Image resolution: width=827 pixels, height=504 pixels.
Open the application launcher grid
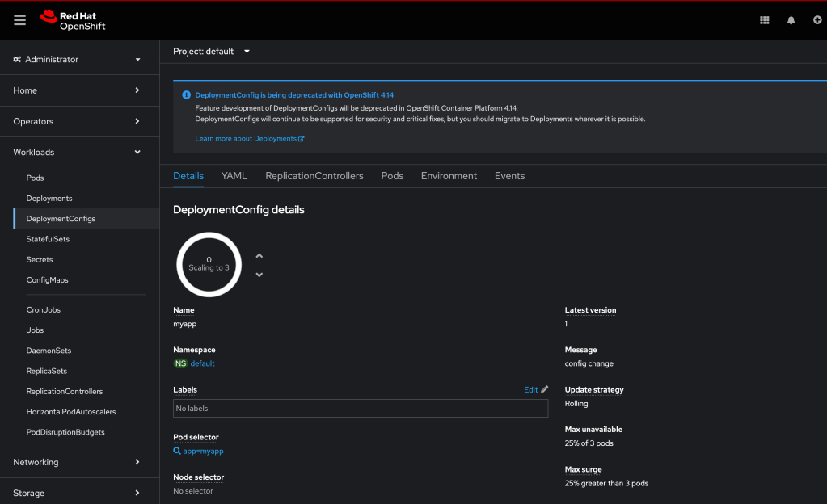(x=764, y=20)
